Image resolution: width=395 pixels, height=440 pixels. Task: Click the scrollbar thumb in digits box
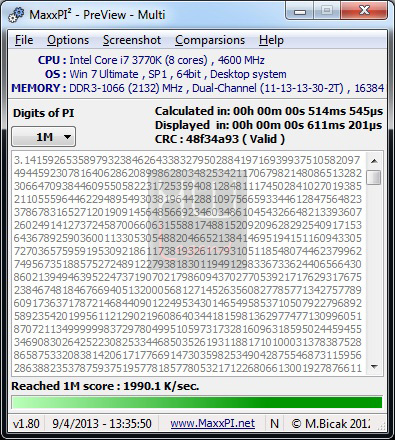[x=374, y=177]
